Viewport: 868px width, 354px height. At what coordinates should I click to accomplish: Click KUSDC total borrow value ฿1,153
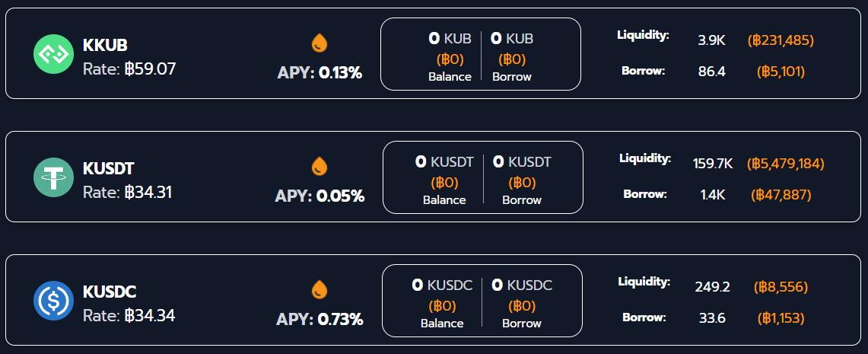tap(781, 317)
